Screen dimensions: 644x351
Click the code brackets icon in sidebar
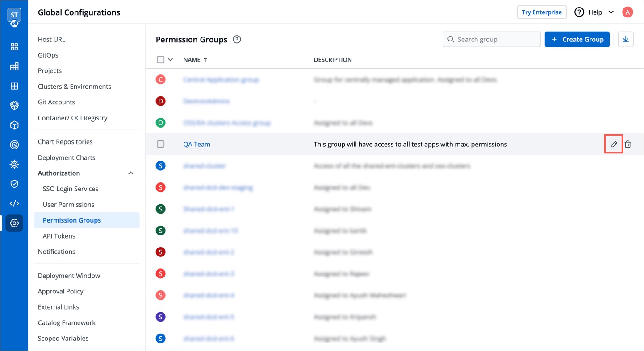tap(14, 203)
